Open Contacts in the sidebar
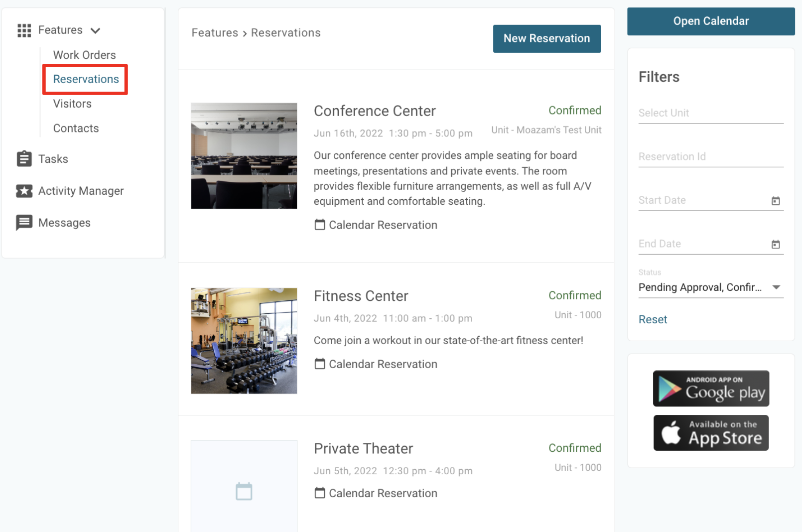The width and height of the screenshot is (802, 532). [76, 128]
